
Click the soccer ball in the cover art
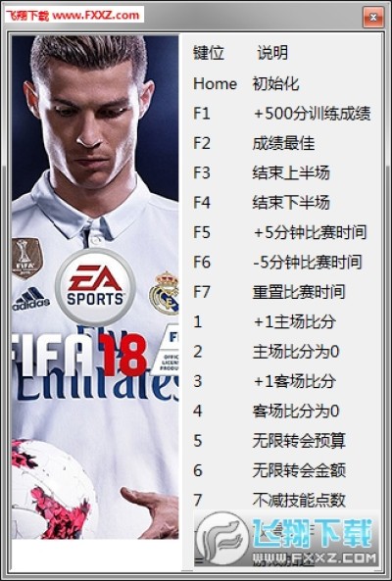click(54, 489)
